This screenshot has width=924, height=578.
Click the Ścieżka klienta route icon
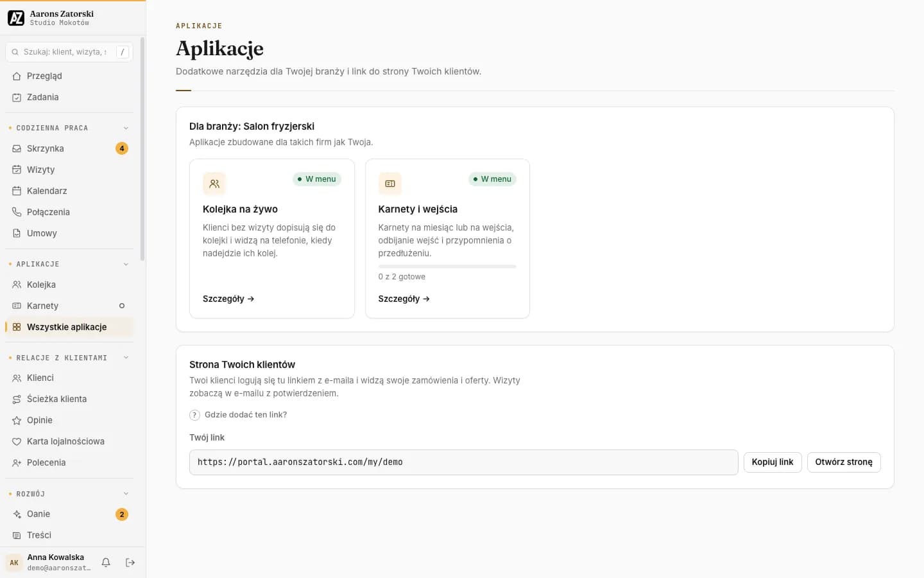[17, 399]
